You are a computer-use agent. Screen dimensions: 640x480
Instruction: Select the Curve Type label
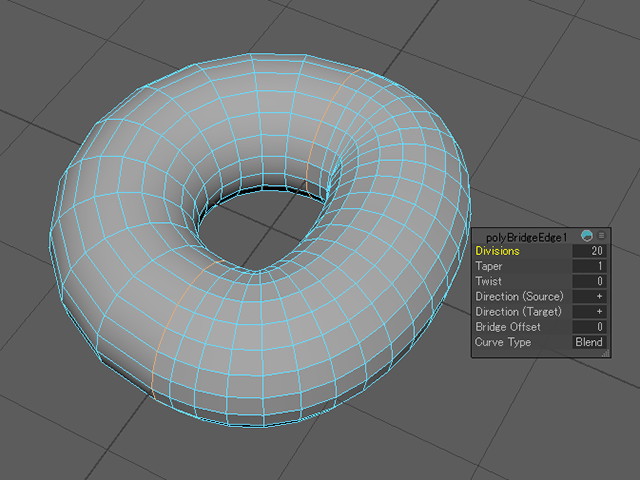(x=503, y=342)
